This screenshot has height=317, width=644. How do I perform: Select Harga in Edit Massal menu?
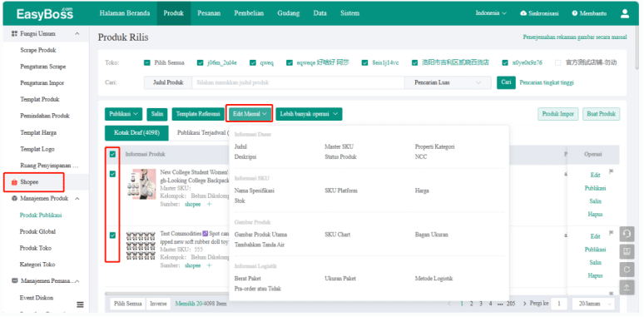(x=422, y=191)
